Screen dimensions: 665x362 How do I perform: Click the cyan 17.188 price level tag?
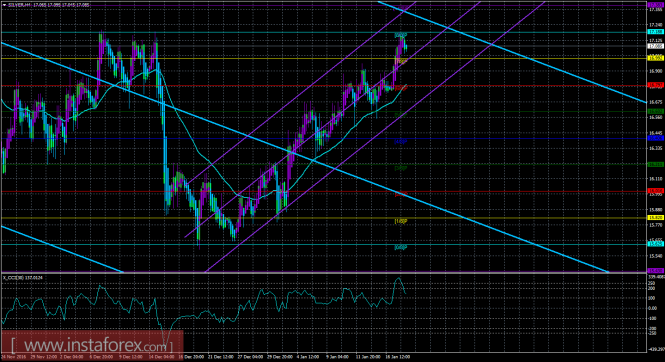coord(656,32)
